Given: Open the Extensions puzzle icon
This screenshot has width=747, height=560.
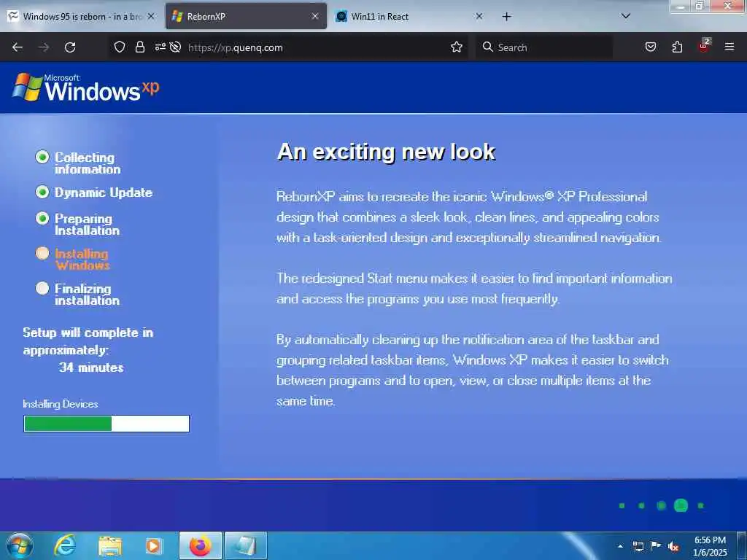Looking at the screenshot, I should coord(677,47).
